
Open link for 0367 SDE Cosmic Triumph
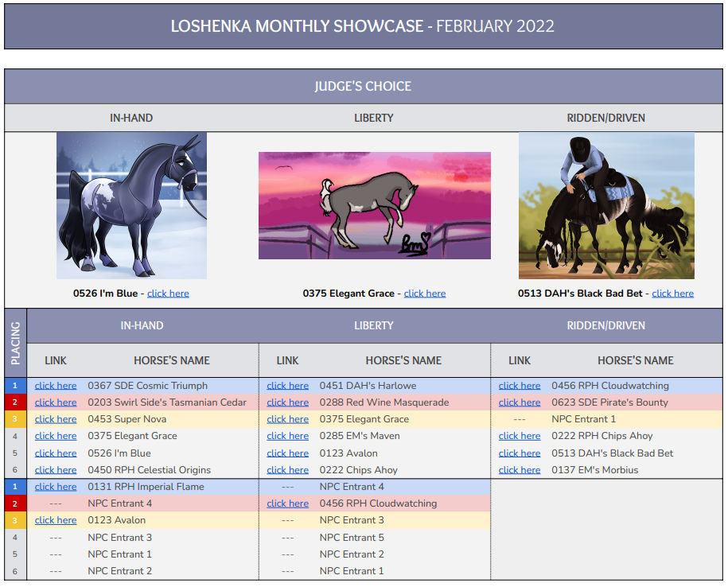[55, 385]
